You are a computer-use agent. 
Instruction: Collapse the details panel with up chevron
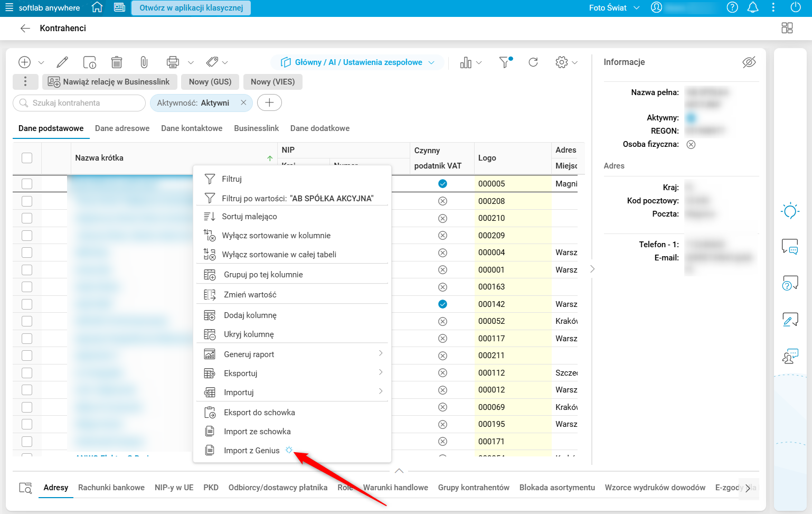tap(399, 470)
